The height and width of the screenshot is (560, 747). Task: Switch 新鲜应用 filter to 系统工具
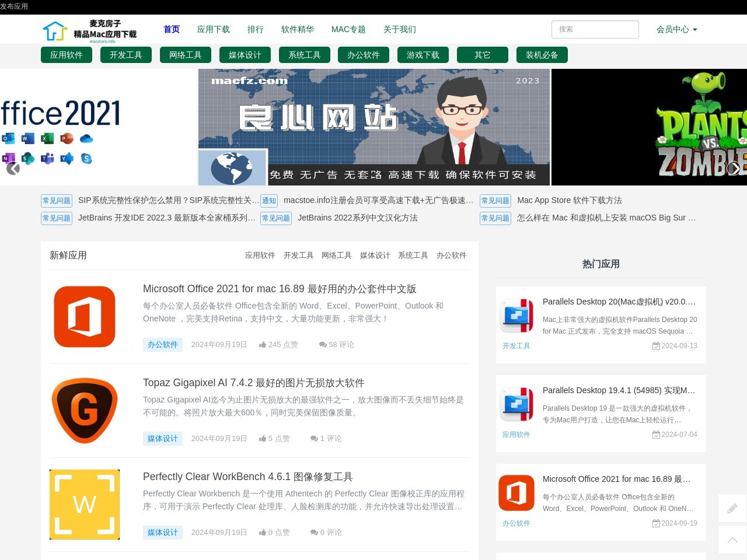[413, 256]
